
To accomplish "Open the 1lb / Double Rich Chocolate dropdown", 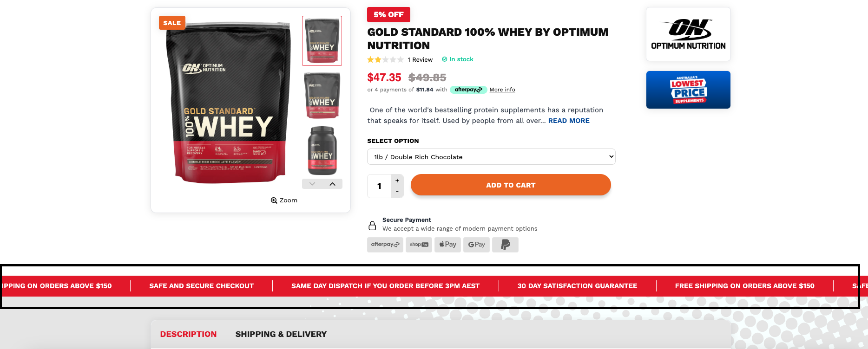I will point(491,157).
